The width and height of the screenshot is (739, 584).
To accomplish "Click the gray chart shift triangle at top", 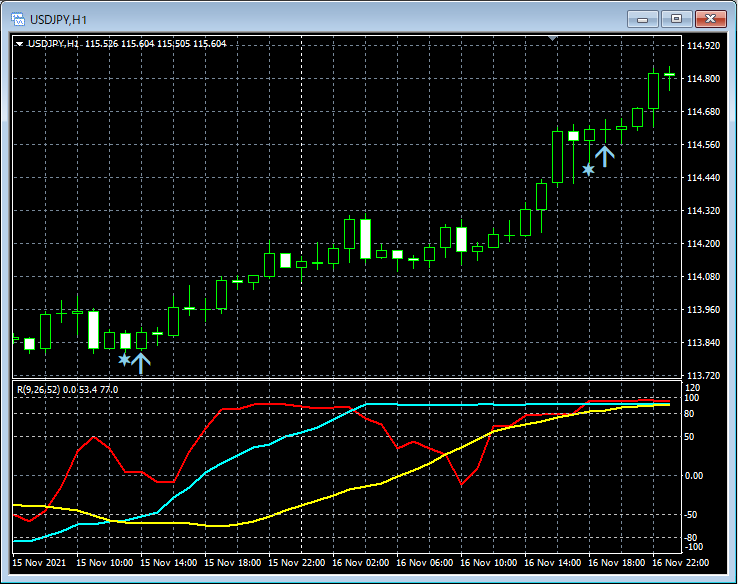I will click(x=553, y=39).
